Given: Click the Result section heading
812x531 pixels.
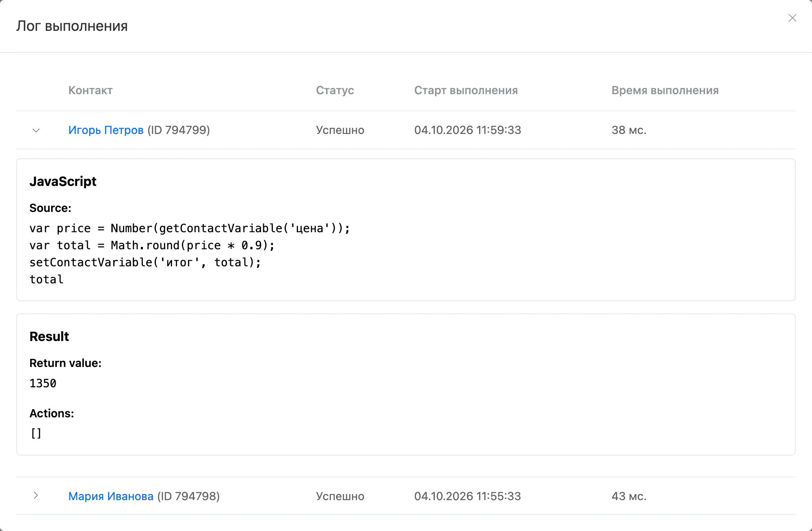Looking at the screenshot, I should [49, 337].
